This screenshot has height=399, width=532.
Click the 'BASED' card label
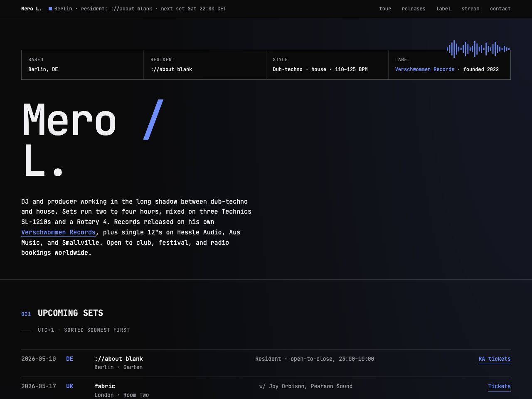[36, 60]
